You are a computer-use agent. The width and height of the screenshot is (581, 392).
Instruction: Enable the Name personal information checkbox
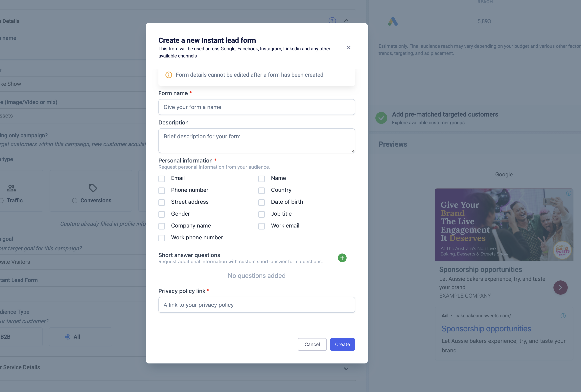pos(261,178)
